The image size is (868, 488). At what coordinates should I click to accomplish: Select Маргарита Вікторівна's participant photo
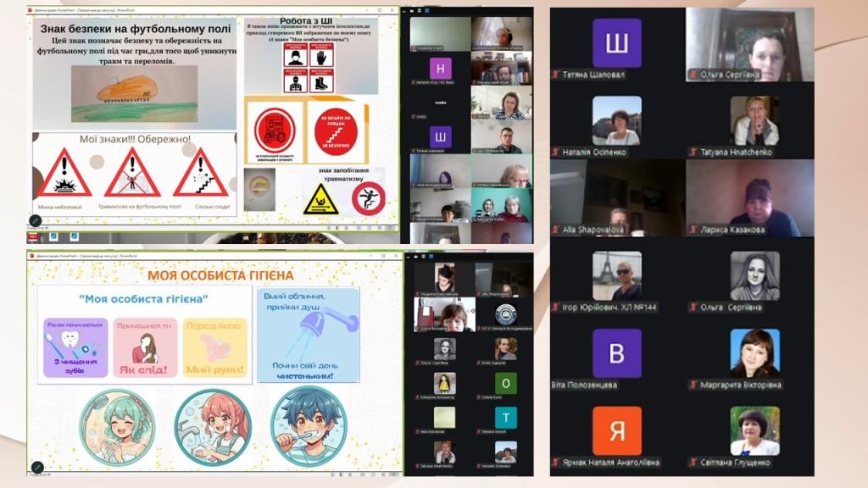tap(754, 352)
